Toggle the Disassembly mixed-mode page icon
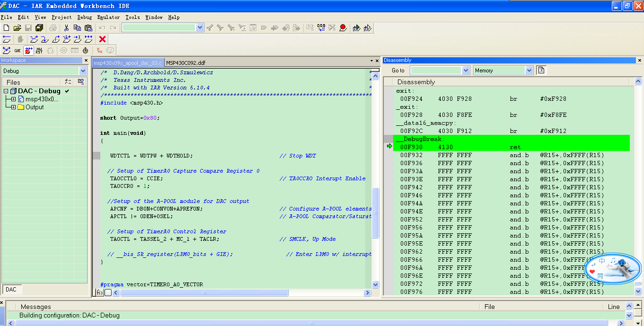 (541, 70)
